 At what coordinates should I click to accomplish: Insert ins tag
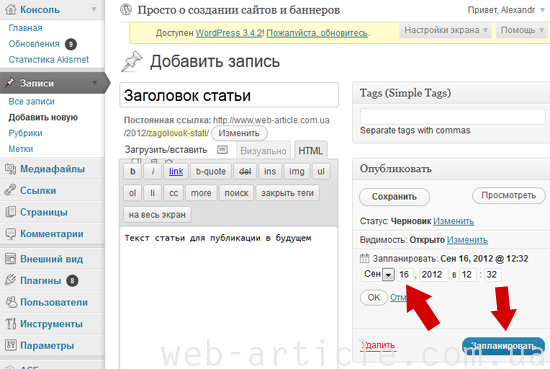(x=270, y=171)
